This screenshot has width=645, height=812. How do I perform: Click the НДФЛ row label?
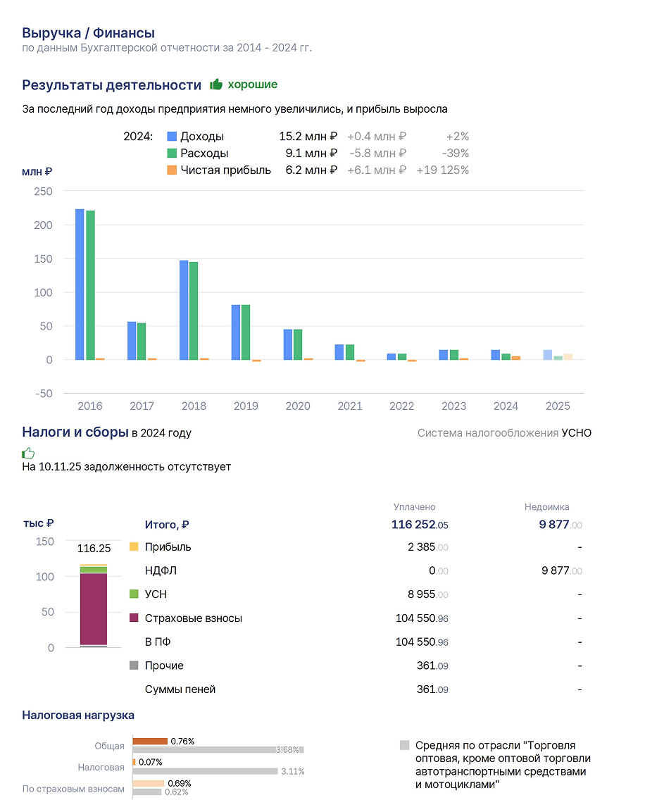point(161,570)
